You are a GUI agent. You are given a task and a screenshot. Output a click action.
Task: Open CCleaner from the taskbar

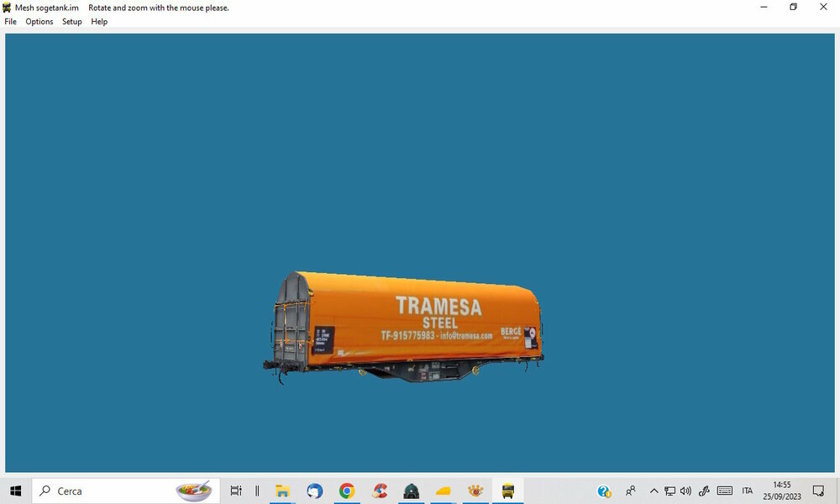tap(380, 491)
